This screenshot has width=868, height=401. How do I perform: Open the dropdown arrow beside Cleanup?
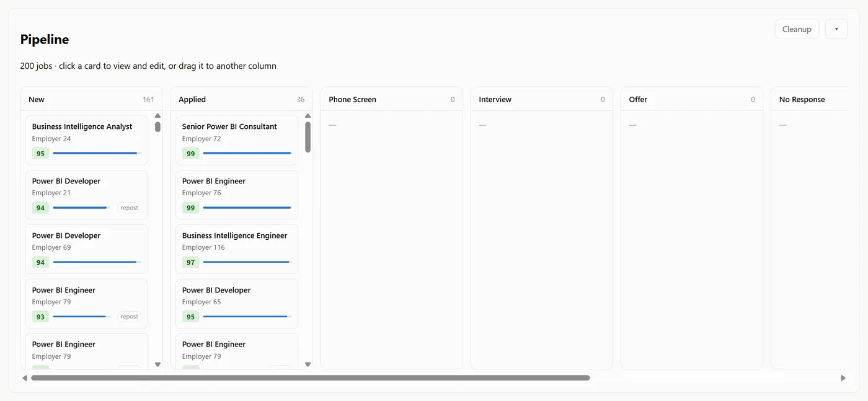point(836,29)
